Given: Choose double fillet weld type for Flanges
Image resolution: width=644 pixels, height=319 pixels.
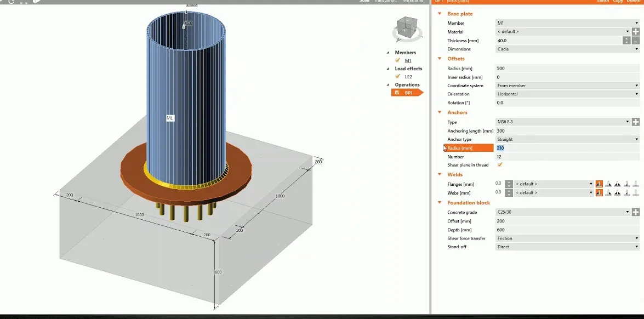Looking at the screenshot, I should [x=617, y=184].
